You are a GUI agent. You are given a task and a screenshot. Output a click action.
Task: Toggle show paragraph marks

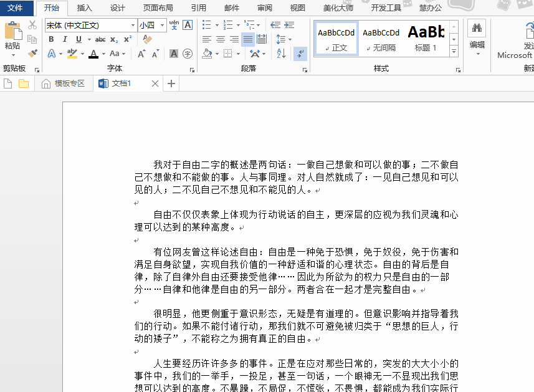(x=300, y=54)
